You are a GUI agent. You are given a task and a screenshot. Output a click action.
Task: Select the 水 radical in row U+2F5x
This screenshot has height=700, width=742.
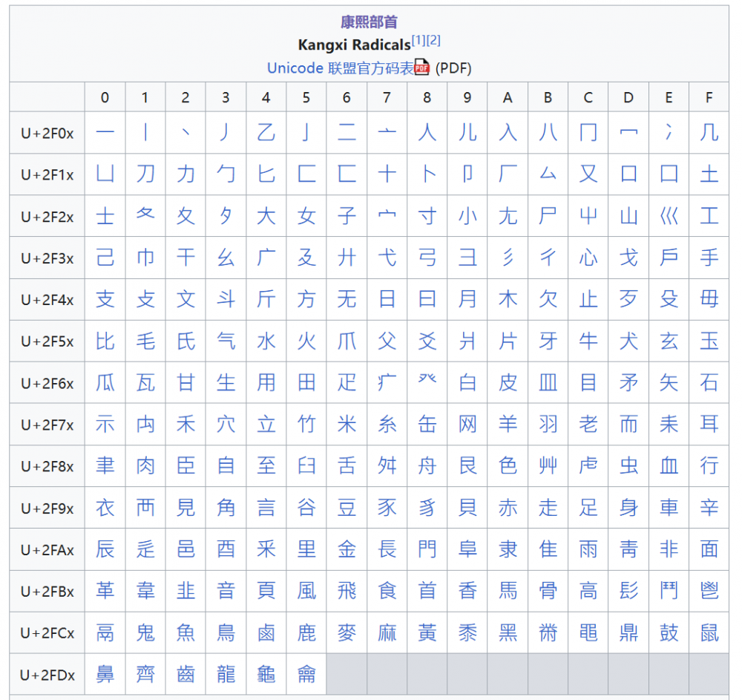pyautogui.click(x=266, y=341)
